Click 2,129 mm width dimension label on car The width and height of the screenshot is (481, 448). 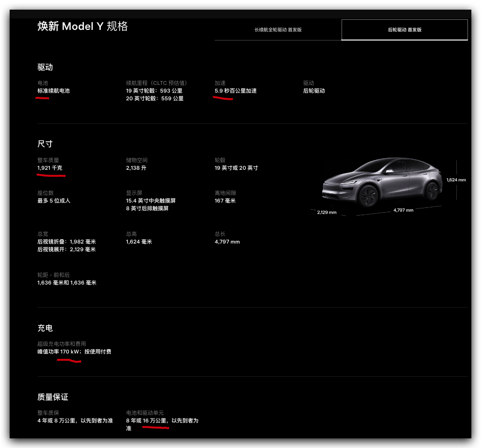coord(327,212)
